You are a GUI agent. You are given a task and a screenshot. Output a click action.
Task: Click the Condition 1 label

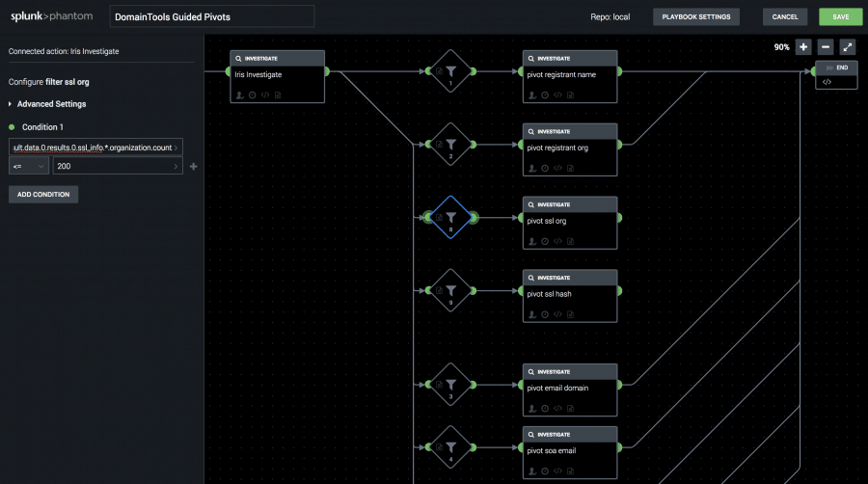point(42,127)
